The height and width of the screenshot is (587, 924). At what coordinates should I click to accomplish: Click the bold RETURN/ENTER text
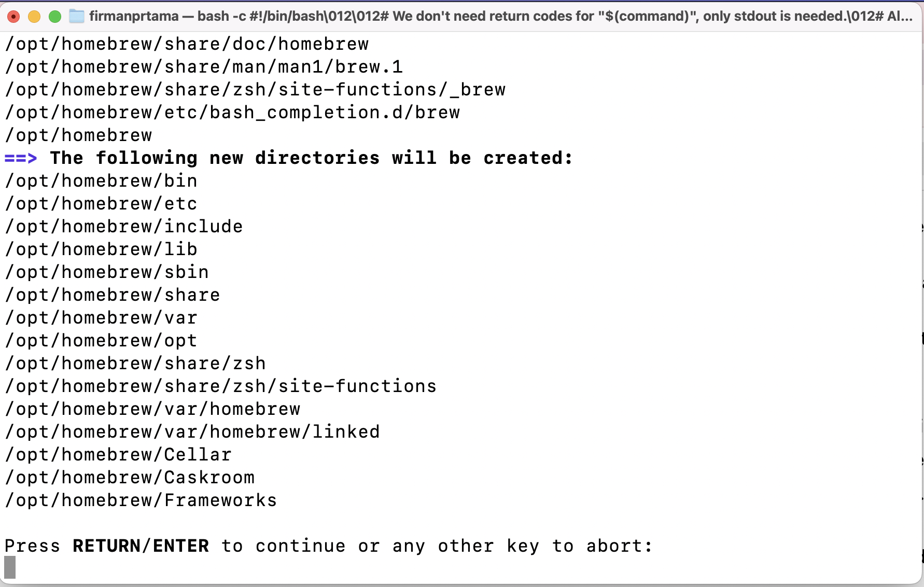[x=141, y=546]
